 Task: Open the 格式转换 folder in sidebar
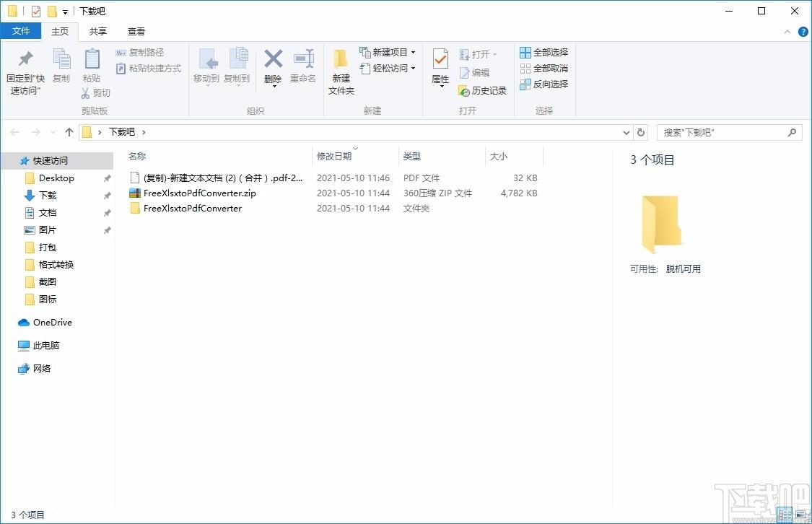[56, 265]
